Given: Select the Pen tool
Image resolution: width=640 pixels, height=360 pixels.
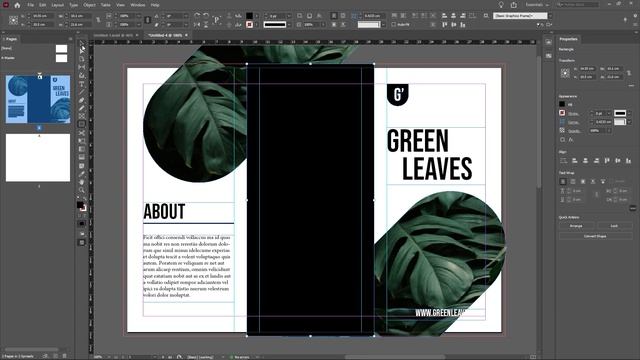Looking at the screenshot, I should [82, 100].
